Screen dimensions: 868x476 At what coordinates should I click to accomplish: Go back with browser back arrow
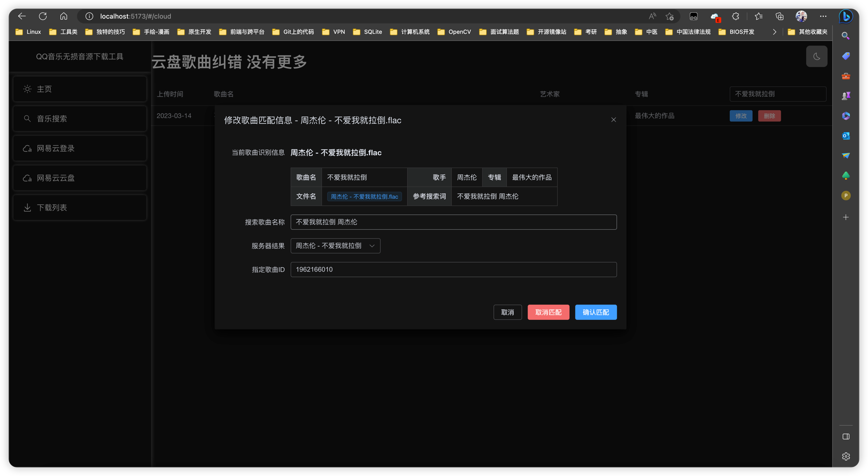point(22,16)
